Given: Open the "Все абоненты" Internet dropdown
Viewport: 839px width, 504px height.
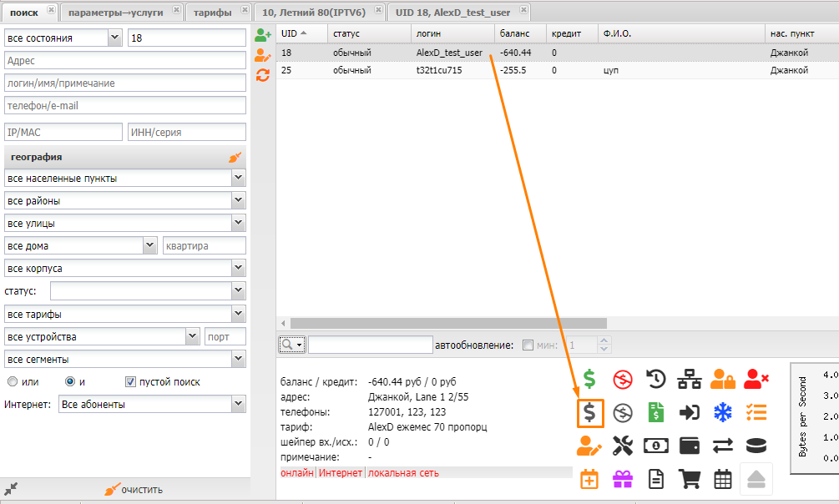Looking at the screenshot, I should point(238,404).
